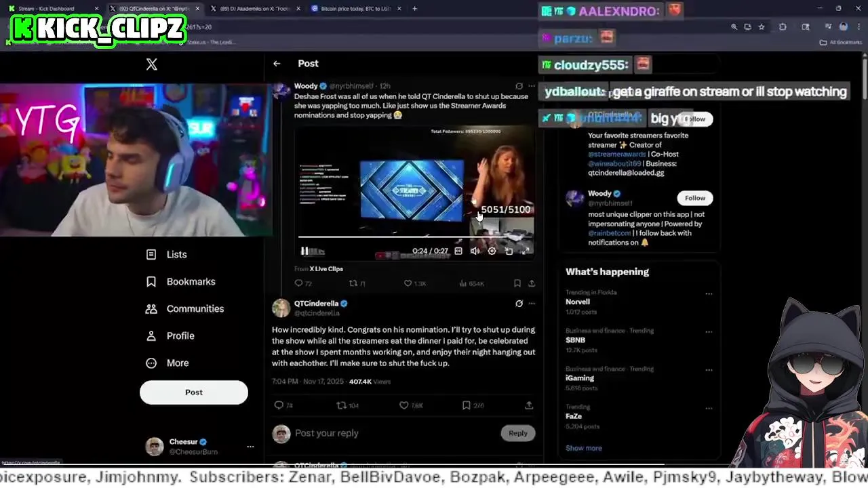Open the All Bookmarks folder
The width and height of the screenshot is (868, 488).
tap(841, 42)
